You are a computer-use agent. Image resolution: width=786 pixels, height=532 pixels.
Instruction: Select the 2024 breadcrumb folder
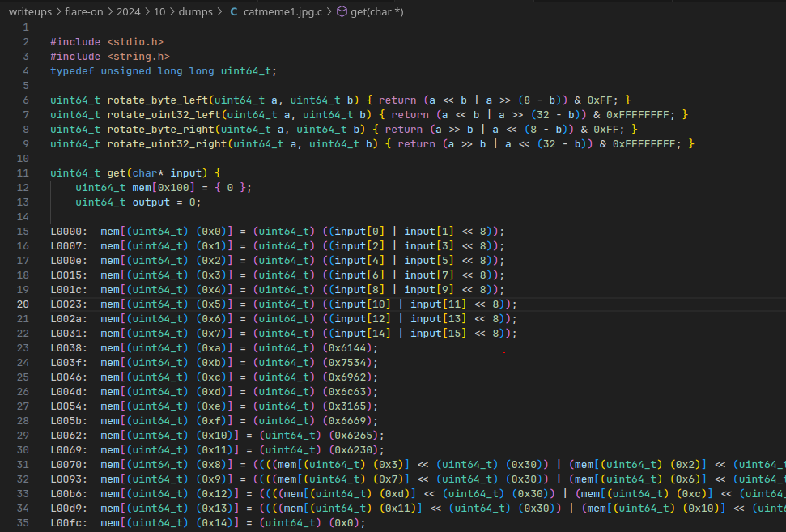[x=129, y=11]
